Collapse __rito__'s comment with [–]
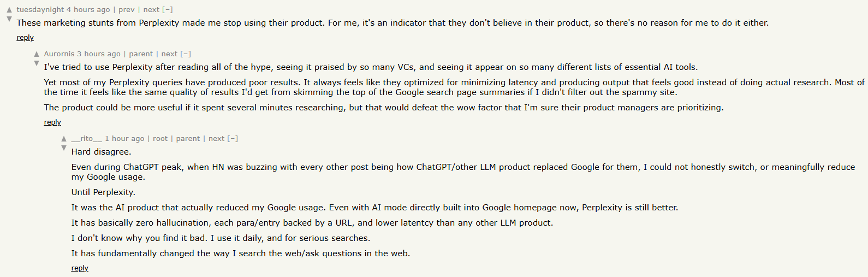 pos(233,139)
